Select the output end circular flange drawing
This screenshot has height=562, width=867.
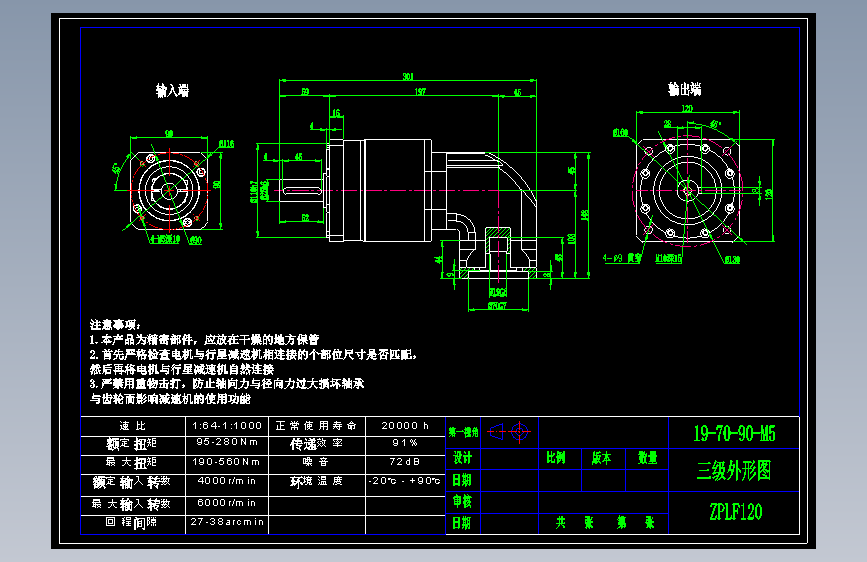[688, 190]
